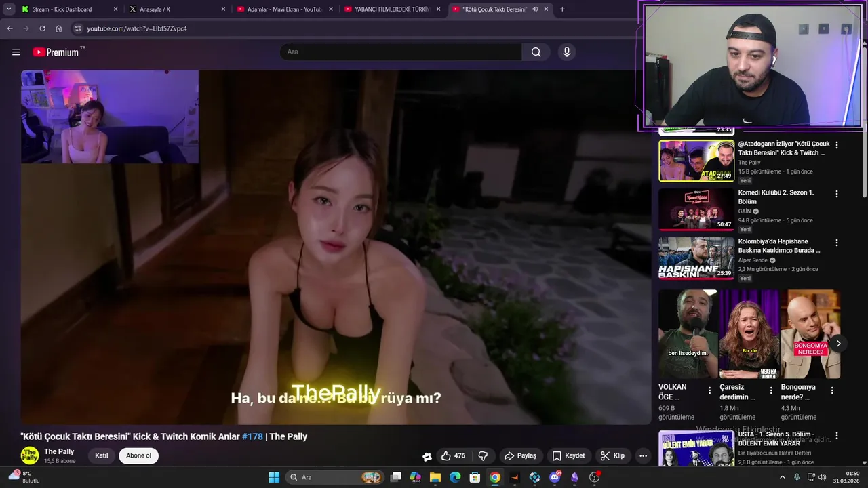The width and height of the screenshot is (868, 488).
Task: Show the next Shorts with the chevron
Action: tap(838, 344)
